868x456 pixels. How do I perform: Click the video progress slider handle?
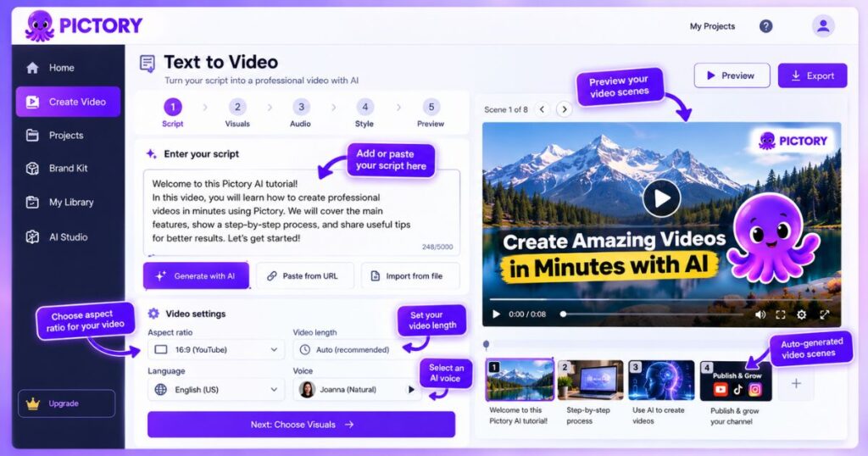tap(563, 314)
